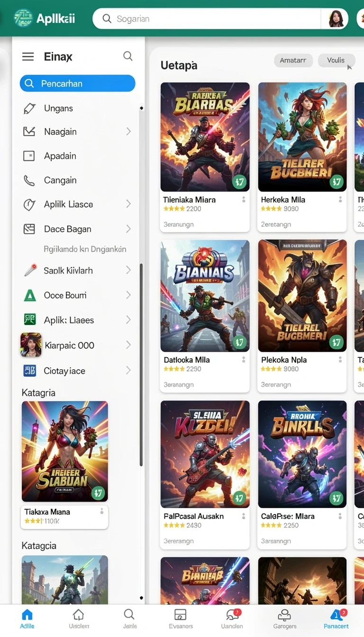Click the green Ooce Bourni triangle icon
The height and width of the screenshot is (637, 364).
pos(30,296)
